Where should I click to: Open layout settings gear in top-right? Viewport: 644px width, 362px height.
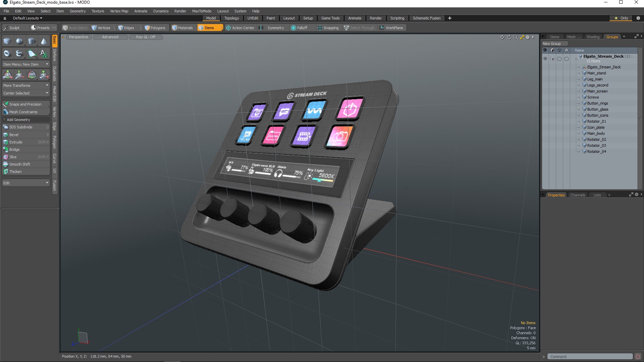point(638,18)
